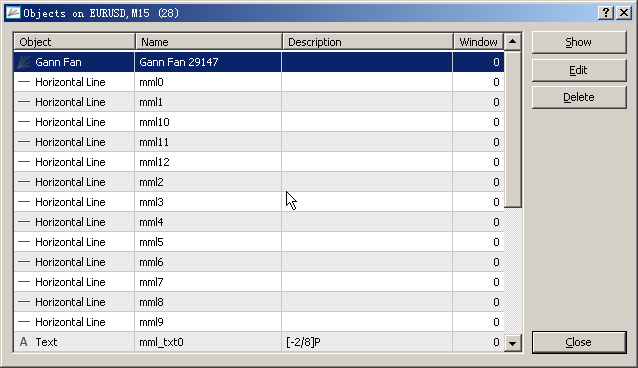Click the Show button
This screenshot has width=638, height=368.
[579, 42]
